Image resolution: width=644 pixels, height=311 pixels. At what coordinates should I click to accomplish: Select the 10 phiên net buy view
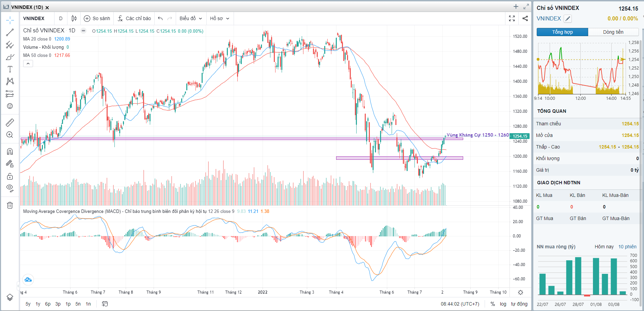pos(627,247)
